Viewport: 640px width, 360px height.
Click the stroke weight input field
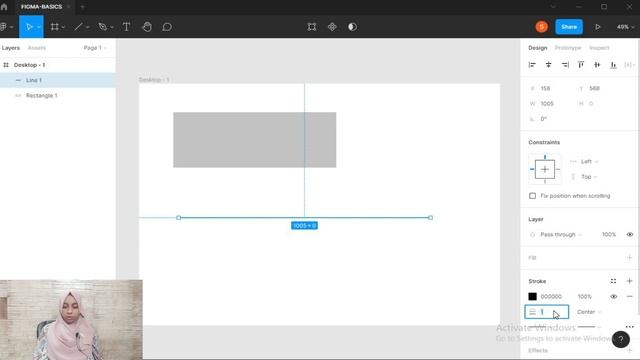point(547,312)
